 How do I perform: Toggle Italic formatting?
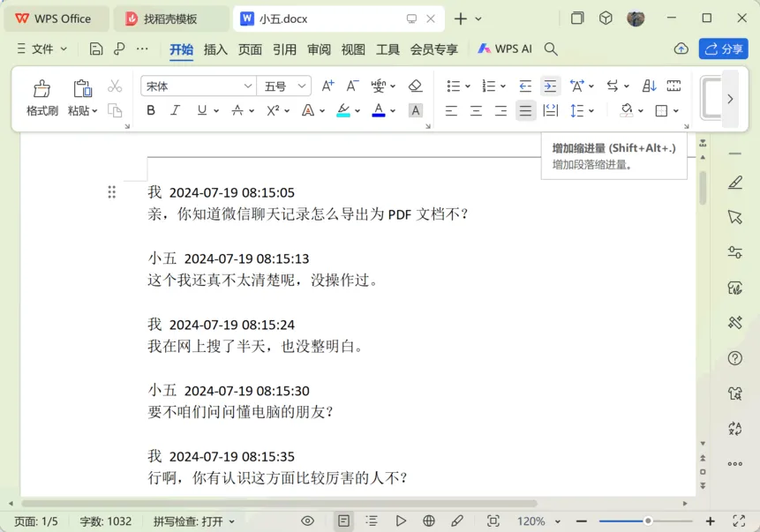click(176, 110)
